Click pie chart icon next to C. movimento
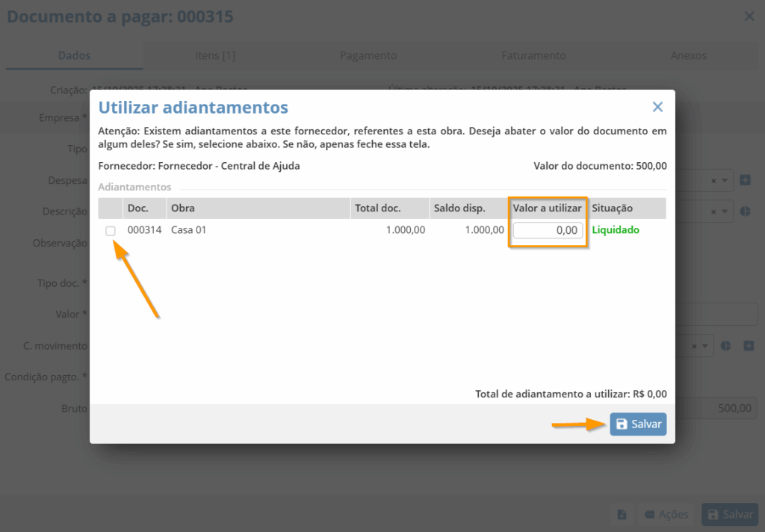Screen dimensions: 765x532 pos(725,346)
